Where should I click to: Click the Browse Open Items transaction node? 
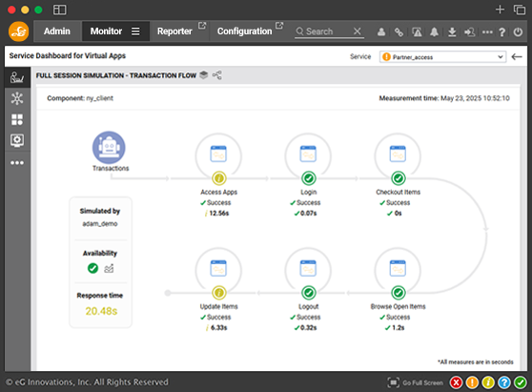(398, 270)
